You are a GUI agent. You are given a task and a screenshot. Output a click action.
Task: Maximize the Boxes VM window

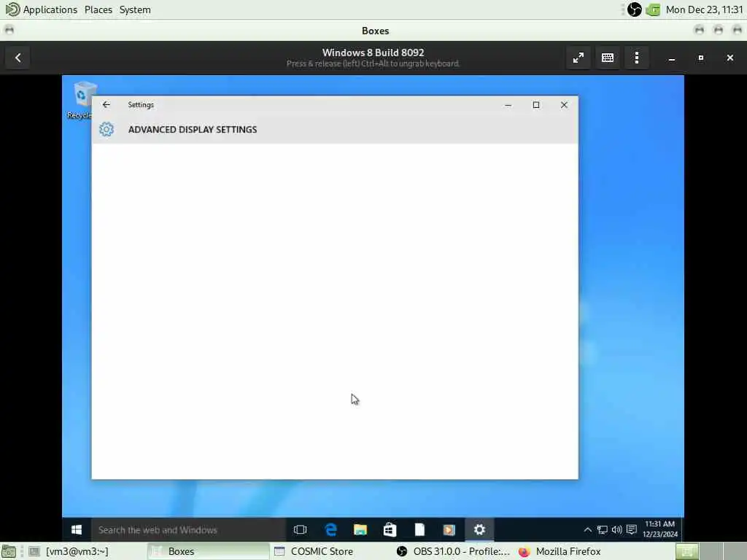701,58
